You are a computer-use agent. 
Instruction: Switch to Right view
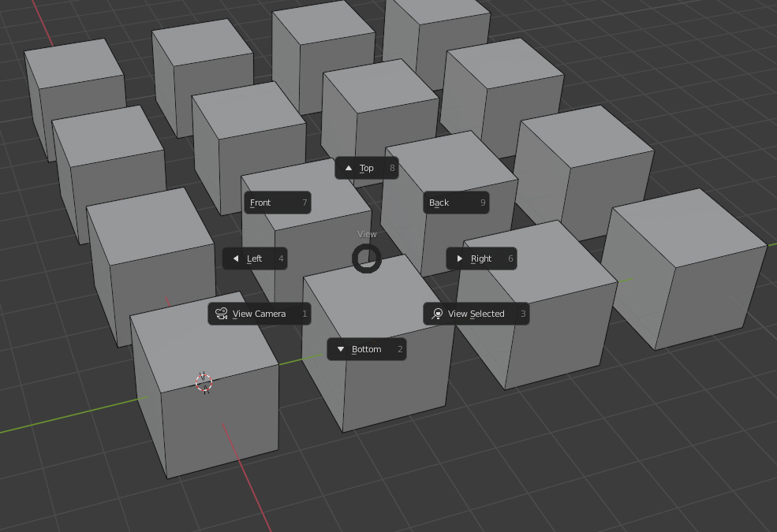[482, 259]
